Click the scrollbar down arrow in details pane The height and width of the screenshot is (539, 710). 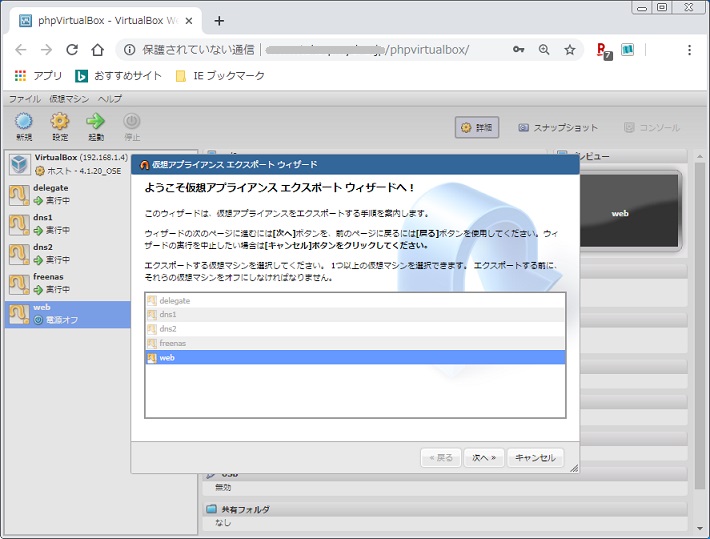(700, 528)
